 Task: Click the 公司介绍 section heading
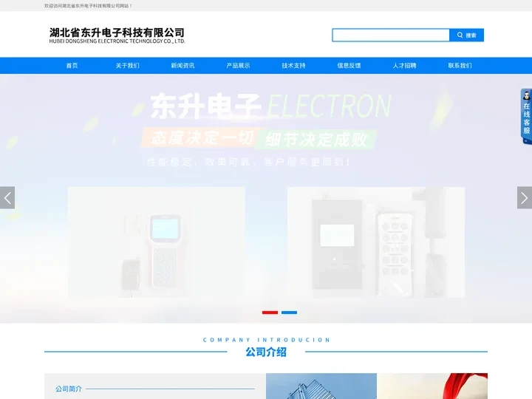266,352
